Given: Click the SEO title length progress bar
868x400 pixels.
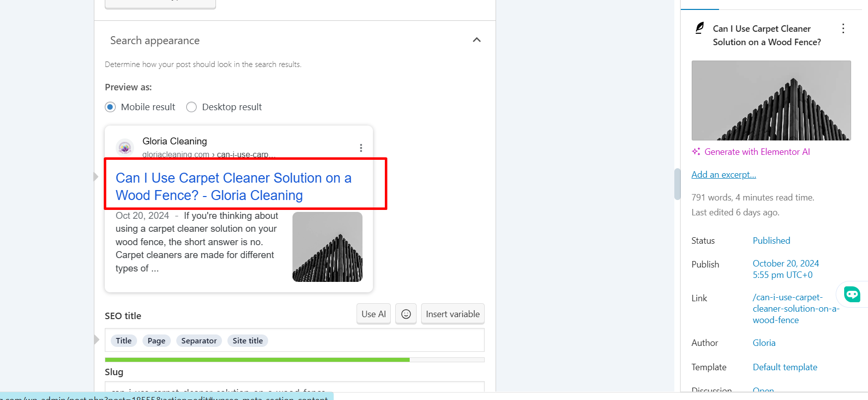Looking at the screenshot, I should pos(294,360).
